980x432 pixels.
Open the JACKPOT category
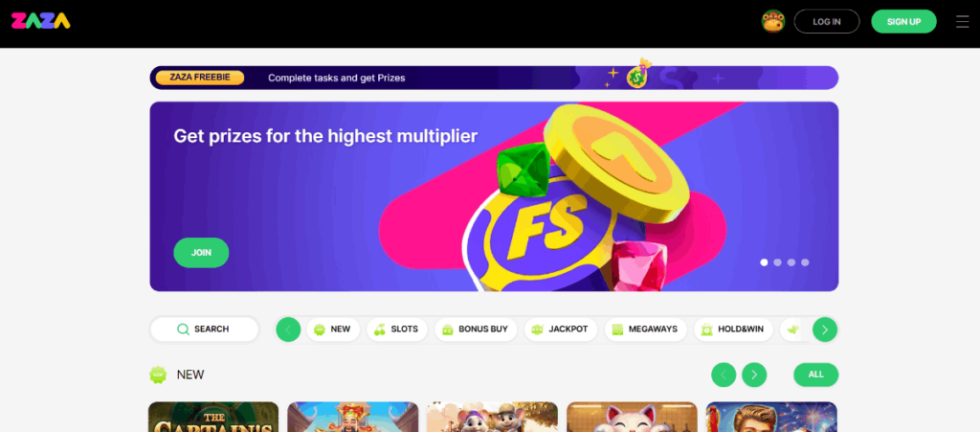click(561, 330)
